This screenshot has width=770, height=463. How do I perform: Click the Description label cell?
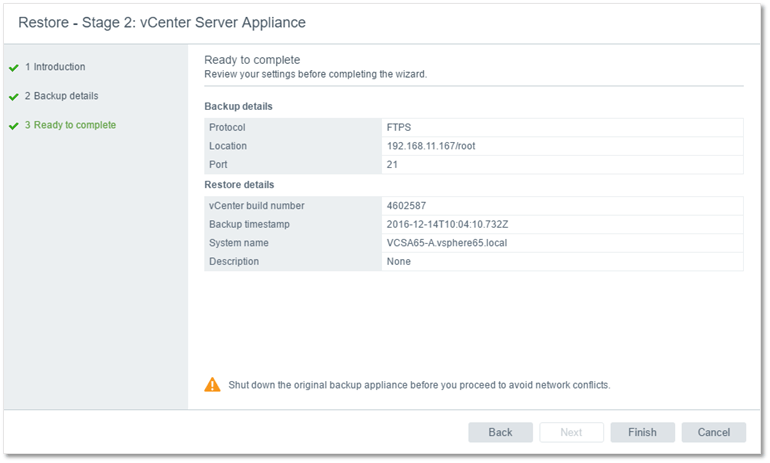click(293, 262)
